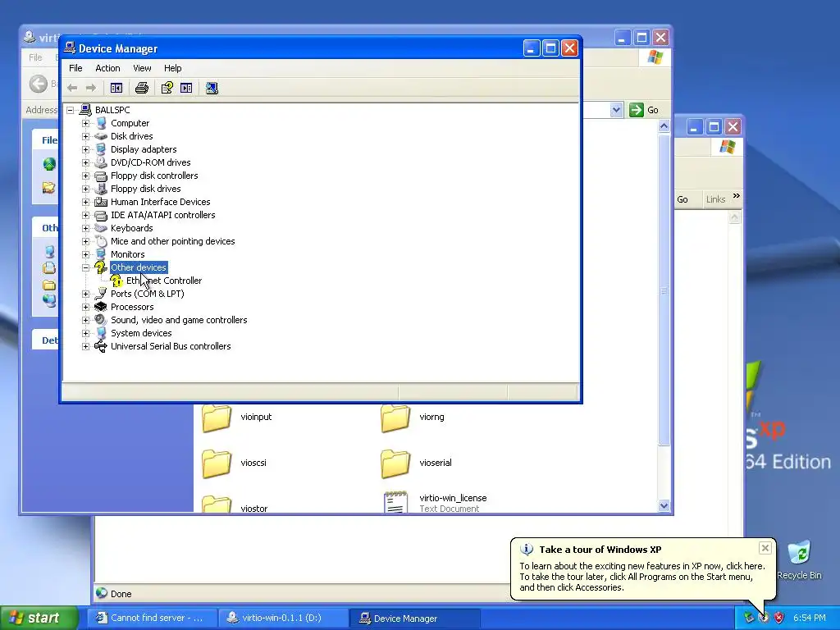Expand Sound, video and game controllers
The image size is (840, 630).
(x=85, y=320)
